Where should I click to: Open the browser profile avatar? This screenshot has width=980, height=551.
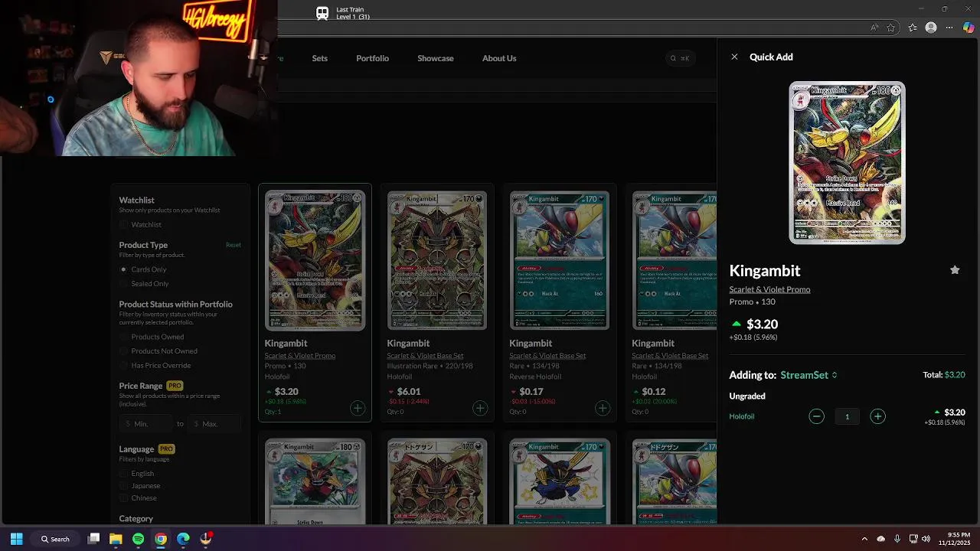coord(931,28)
